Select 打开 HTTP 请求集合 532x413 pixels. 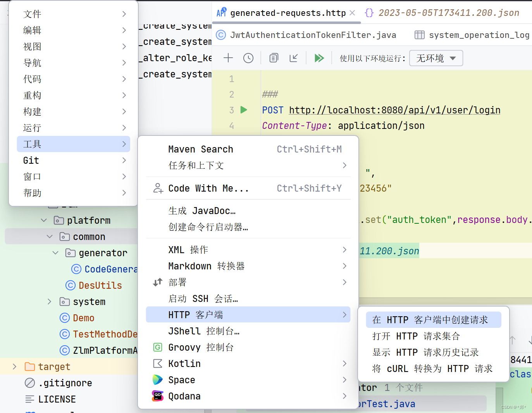(x=434, y=336)
